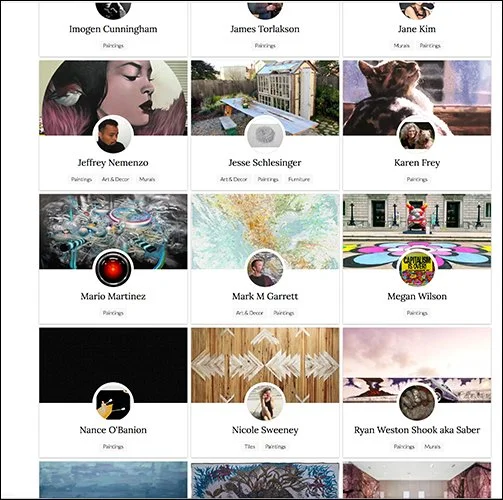
Task: Click Mark M Garrett's profile picture
Action: (265, 269)
